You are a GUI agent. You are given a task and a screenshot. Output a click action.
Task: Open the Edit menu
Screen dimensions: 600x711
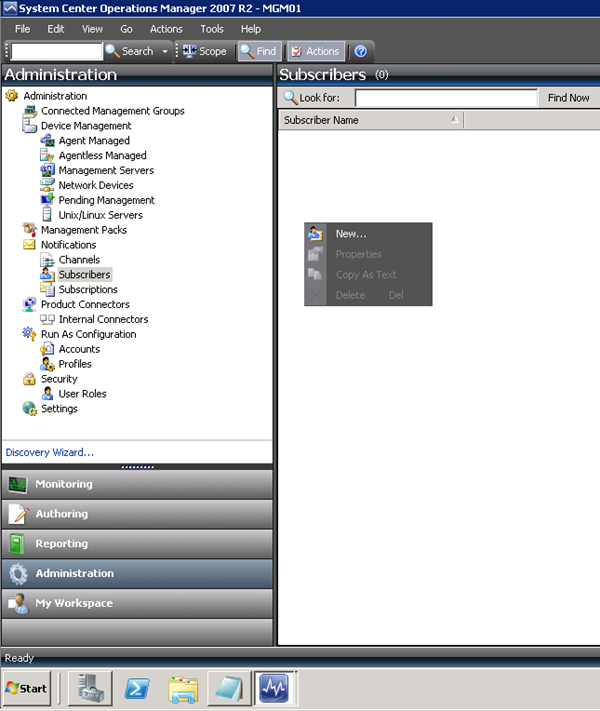(55, 29)
